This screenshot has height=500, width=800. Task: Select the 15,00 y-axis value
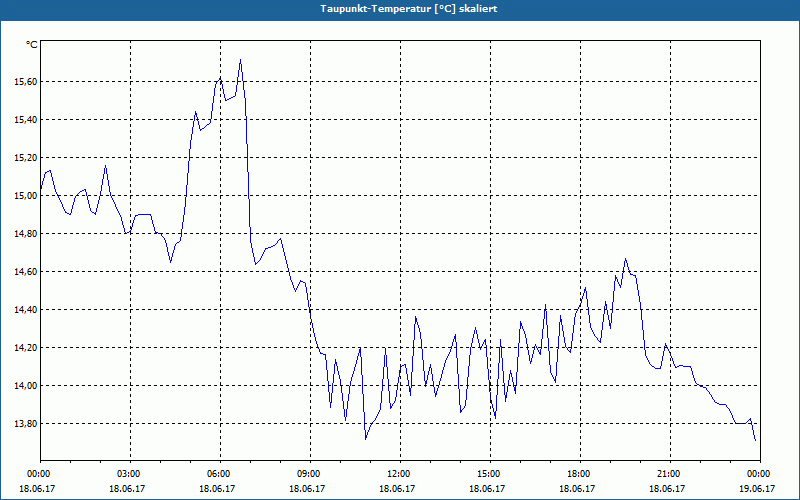[x=26, y=195]
